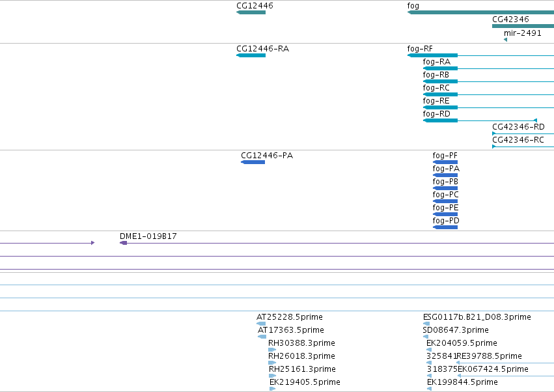The image size is (554, 392).
Task: Click the AT25228.5prime arrow glyph
Action: (x=261, y=324)
